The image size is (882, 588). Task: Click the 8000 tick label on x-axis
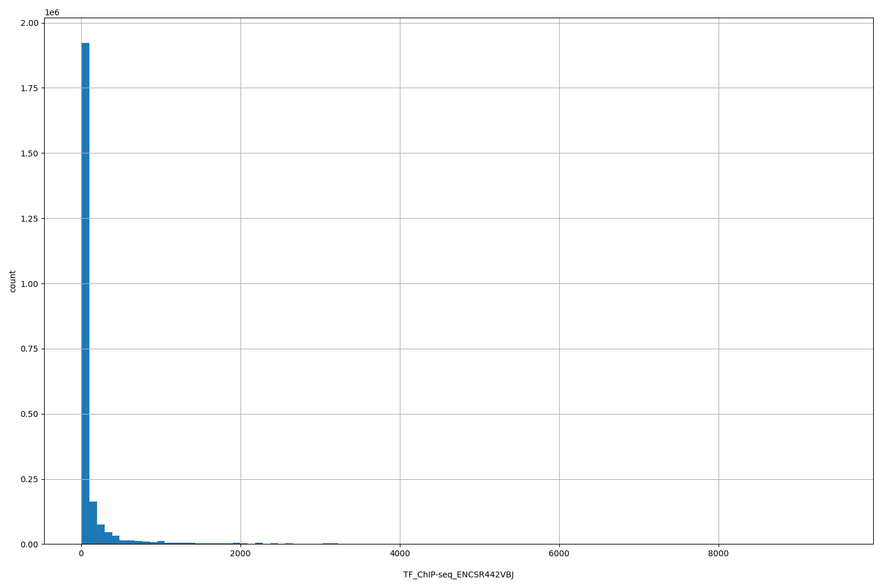719,553
